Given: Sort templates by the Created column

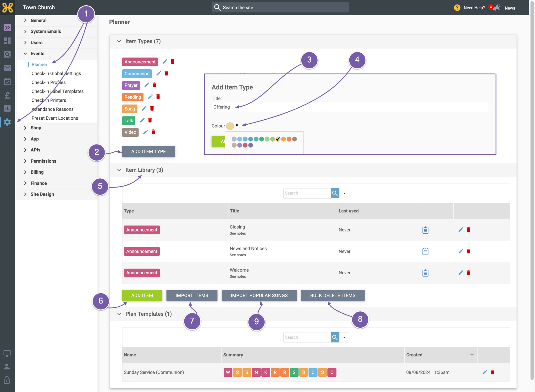Looking at the screenshot, I should point(441,355).
